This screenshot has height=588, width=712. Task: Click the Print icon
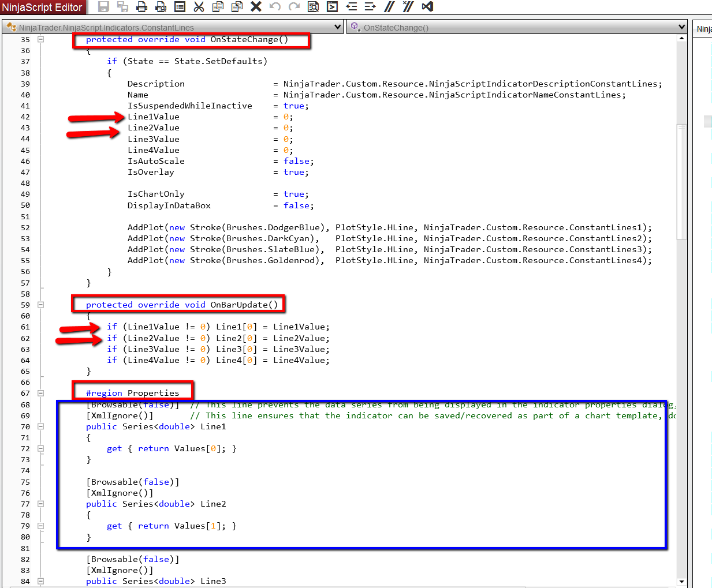pos(141,6)
